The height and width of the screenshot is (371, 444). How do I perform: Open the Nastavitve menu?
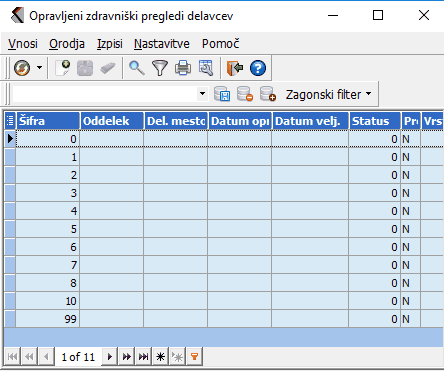(x=162, y=44)
